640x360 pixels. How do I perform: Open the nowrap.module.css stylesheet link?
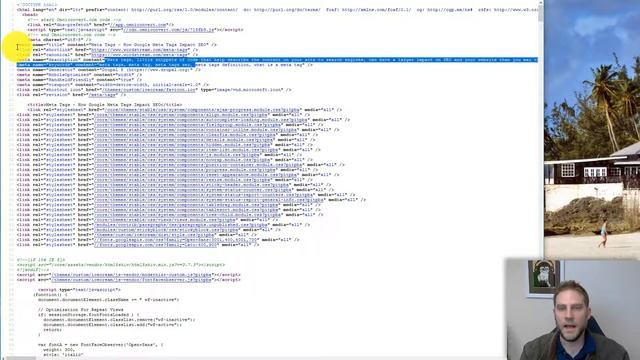[182, 160]
